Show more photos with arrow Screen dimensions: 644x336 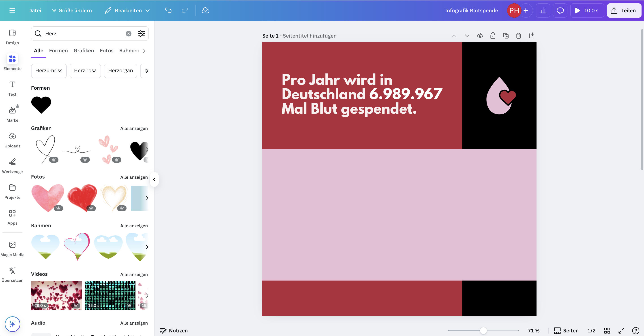point(147,198)
